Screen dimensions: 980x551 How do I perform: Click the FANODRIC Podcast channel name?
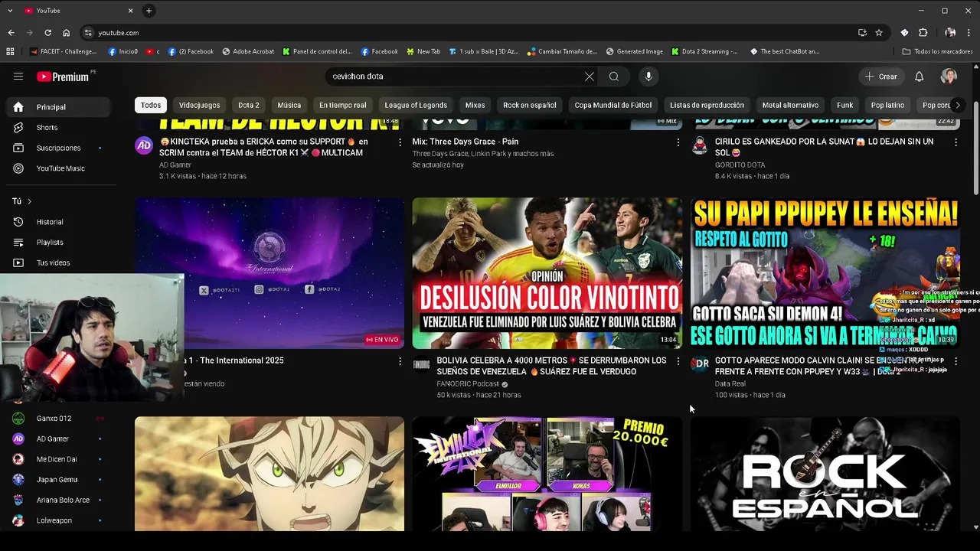click(x=468, y=383)
